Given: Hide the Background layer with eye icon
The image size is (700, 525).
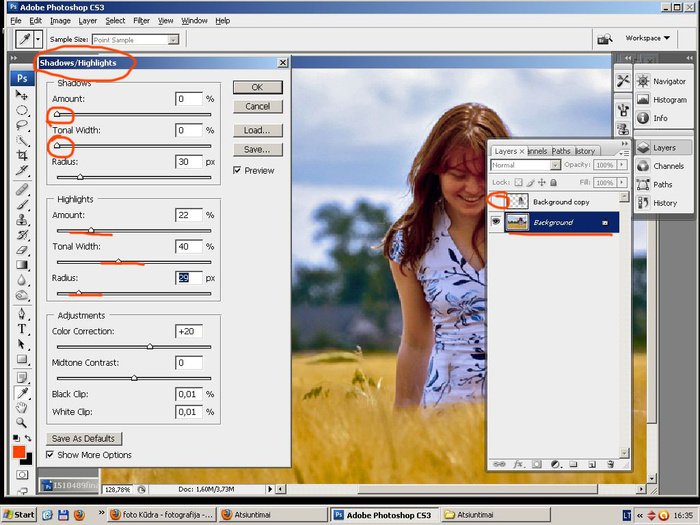Looking at the screenshot, I should click(496, 222).
